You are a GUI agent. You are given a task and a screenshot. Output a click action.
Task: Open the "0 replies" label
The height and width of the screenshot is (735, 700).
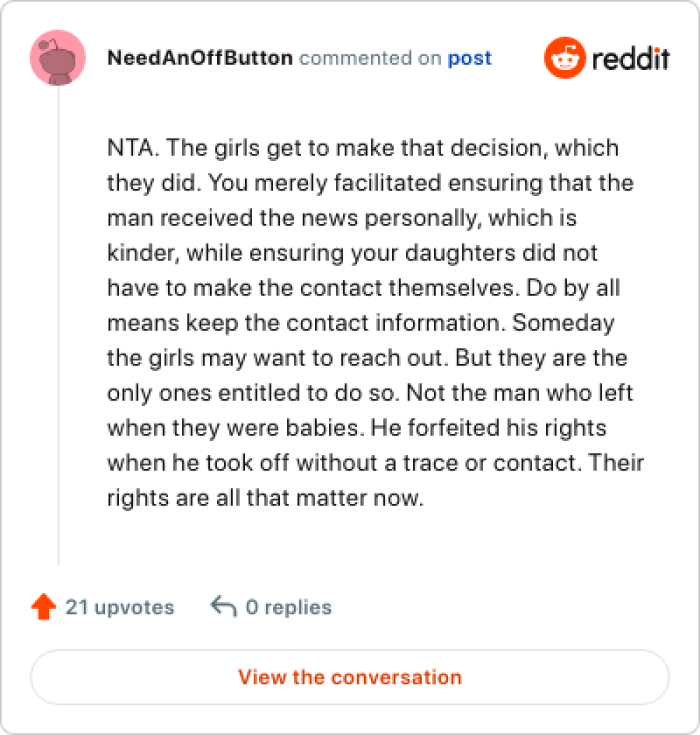pos(288,607)
